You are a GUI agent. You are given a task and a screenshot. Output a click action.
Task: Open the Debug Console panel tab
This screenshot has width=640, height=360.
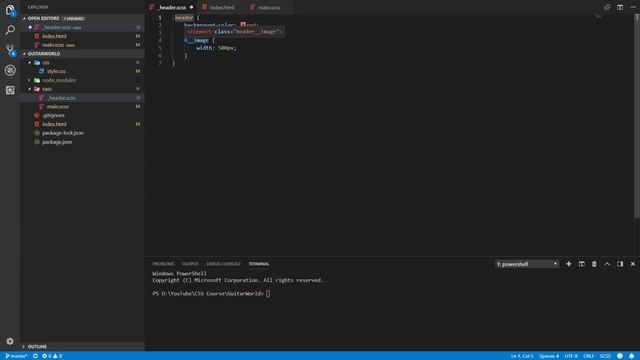point(224,264)
